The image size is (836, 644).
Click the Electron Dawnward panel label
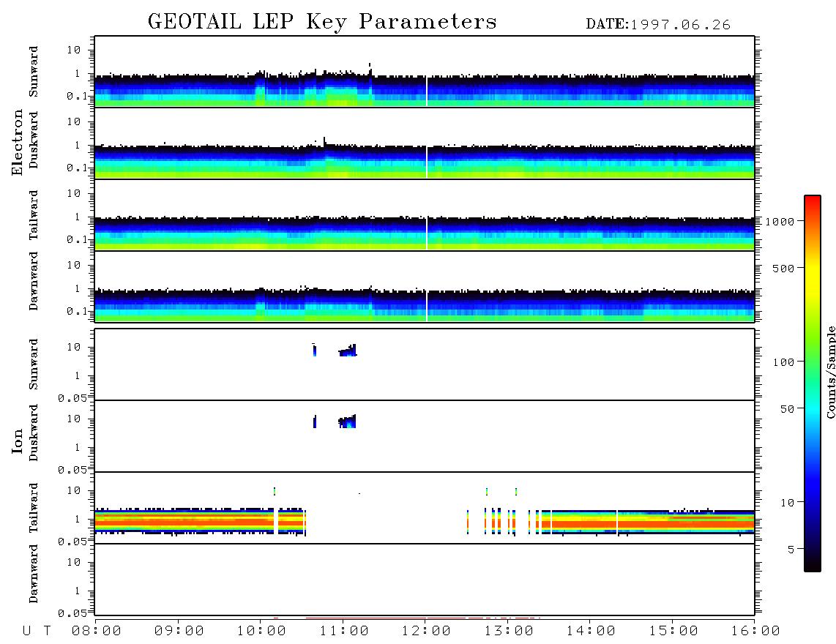(x=34, y=281)
